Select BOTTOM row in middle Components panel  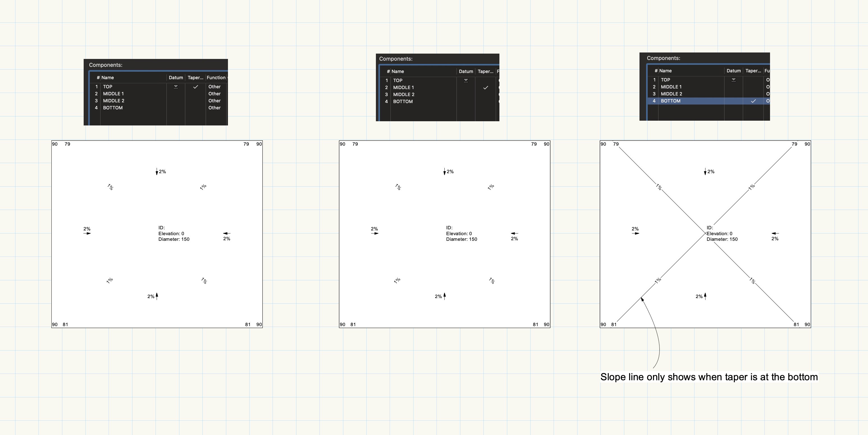403,101
